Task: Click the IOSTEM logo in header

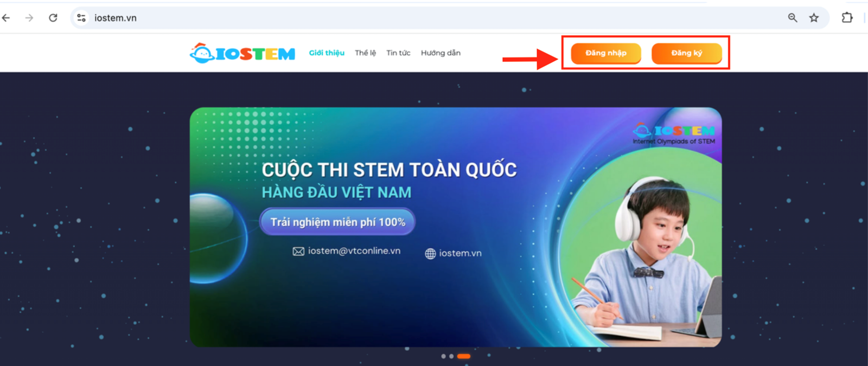Action: pos(242,53)
